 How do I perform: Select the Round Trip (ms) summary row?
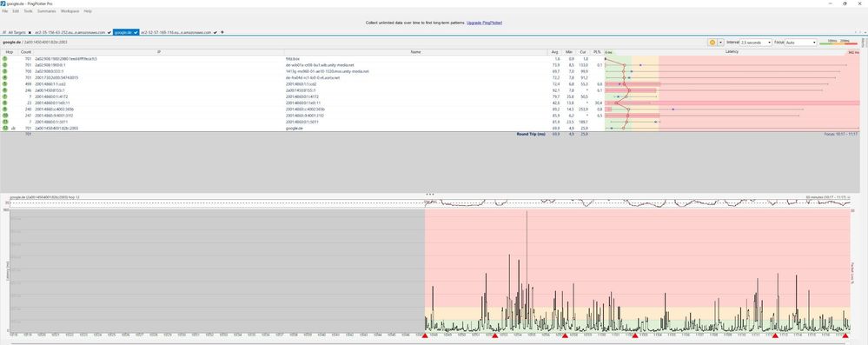[429, 134]
